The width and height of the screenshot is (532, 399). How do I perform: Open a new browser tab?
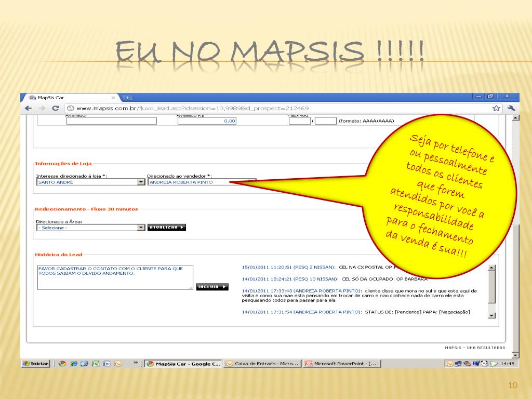(x=128, y=98)
